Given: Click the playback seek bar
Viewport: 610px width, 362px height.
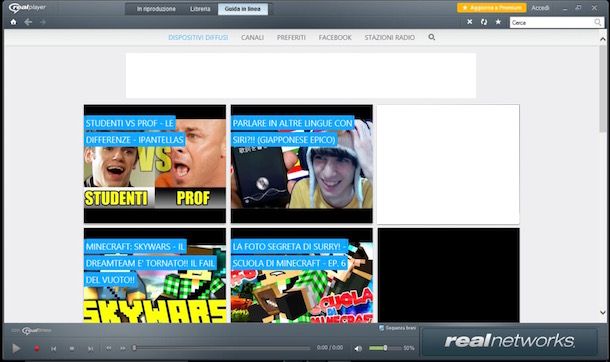Looking at the screenshot, I should pos(222,348).
